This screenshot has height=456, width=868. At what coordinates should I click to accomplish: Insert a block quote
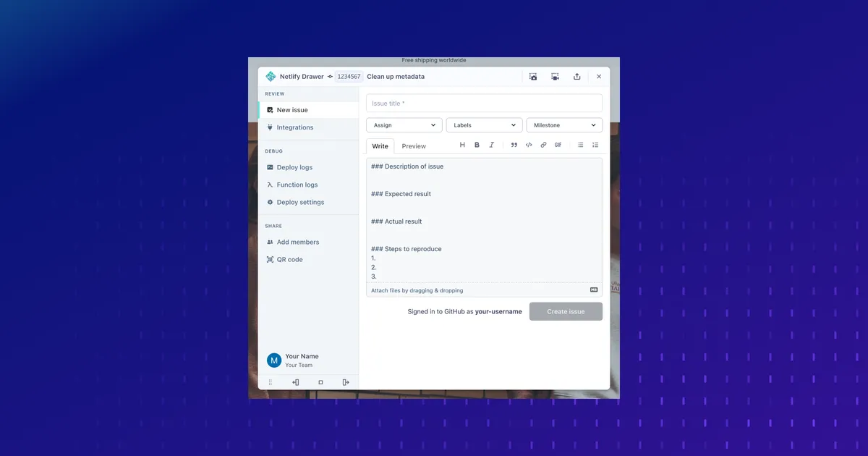click(x=514, y=145)
